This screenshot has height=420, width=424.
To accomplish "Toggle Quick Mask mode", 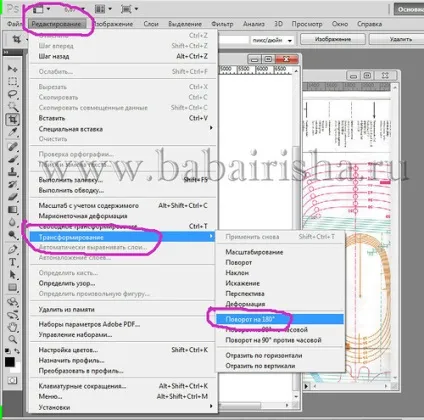I will pos(13,380).
